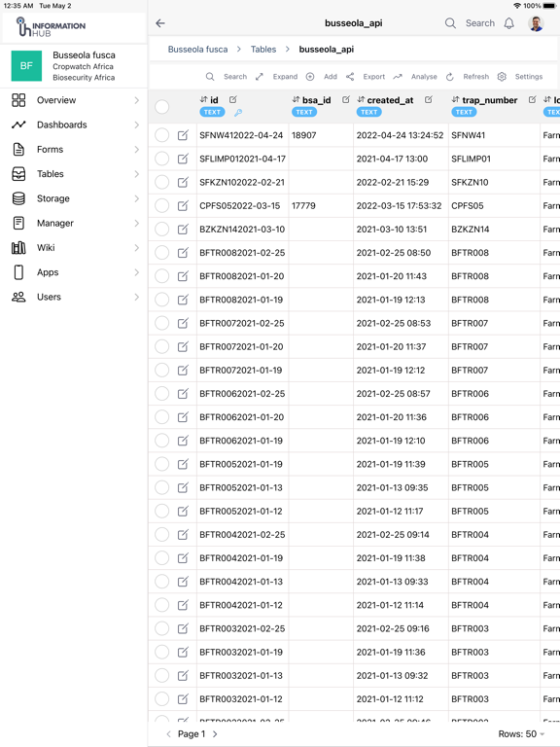Click the top Search field
This screenshot has height=747, width=560.
pos(480,23)
